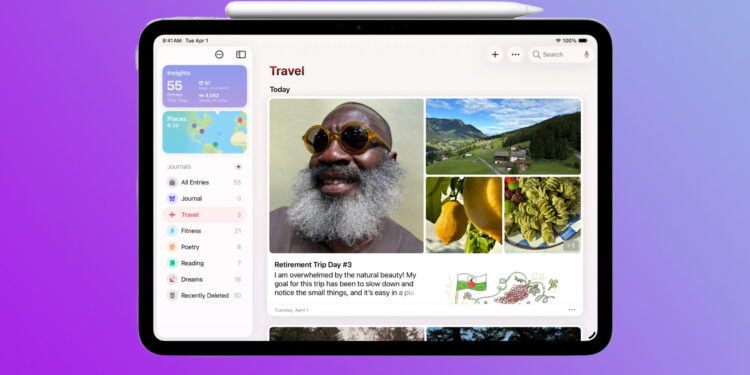Open the Fitness journal icon
The image size is (750, 375).
172,231
